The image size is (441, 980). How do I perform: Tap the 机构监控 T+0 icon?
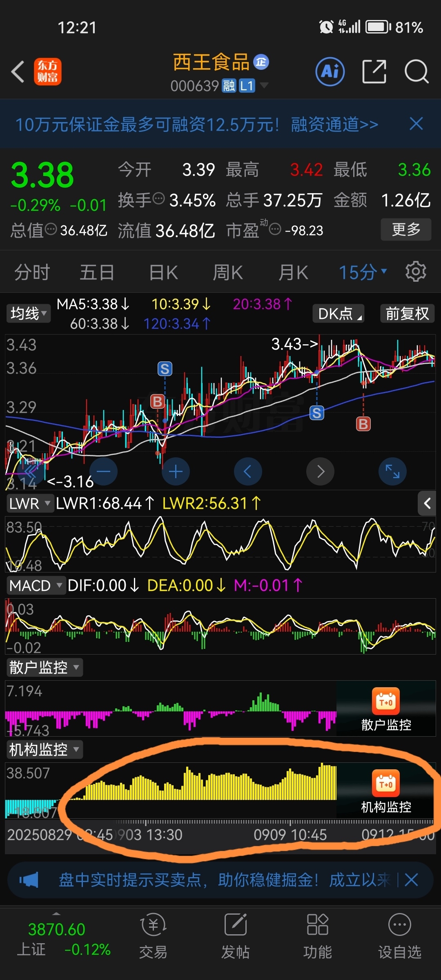pos(386,783)
